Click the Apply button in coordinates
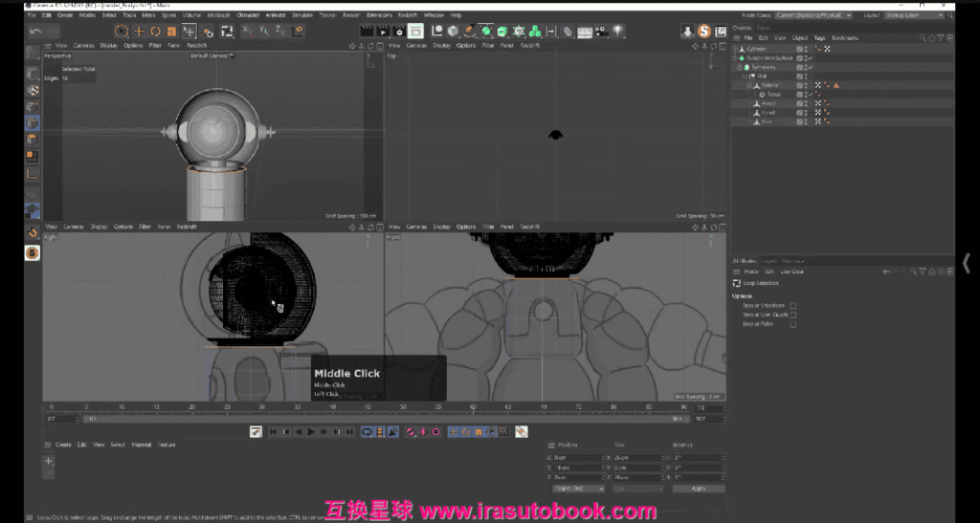Image resolution: width=980 pixels, height=523 pixels. pyautogui.click(x=699, y=488)
